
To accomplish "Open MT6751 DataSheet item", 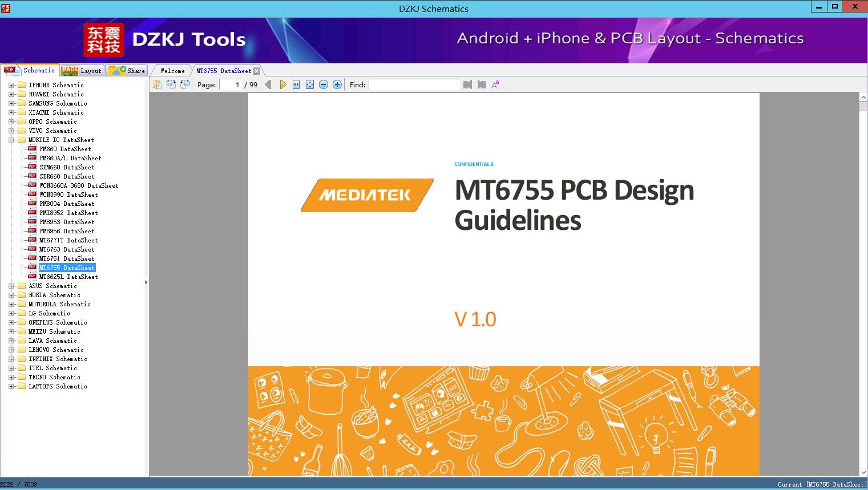I will point(67,258).
